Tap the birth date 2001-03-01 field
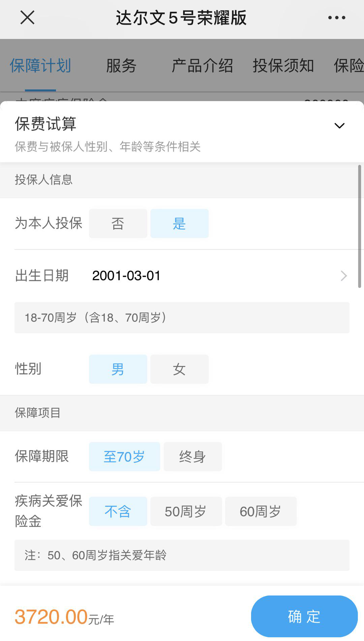 [126, 276]
